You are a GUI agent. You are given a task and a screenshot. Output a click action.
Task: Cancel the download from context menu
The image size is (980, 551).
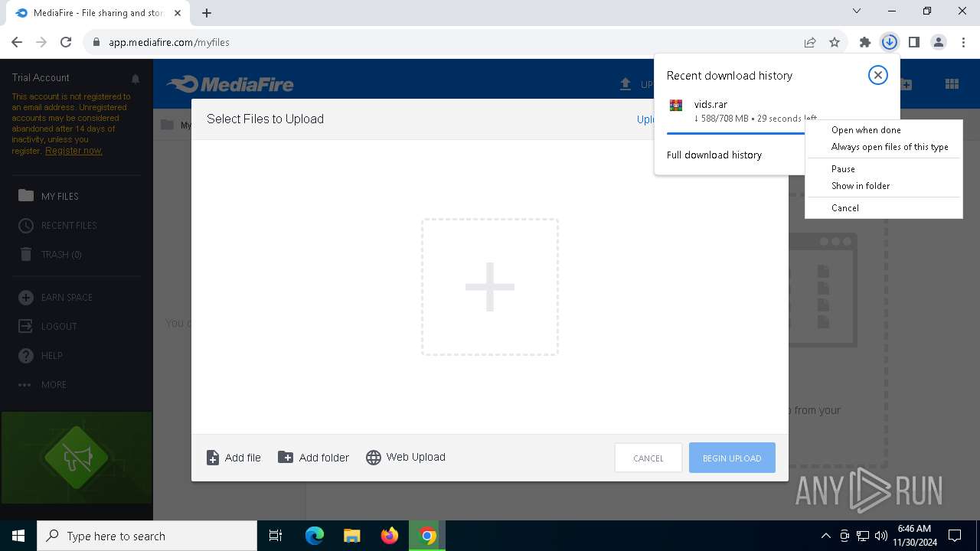coord(884,208)
